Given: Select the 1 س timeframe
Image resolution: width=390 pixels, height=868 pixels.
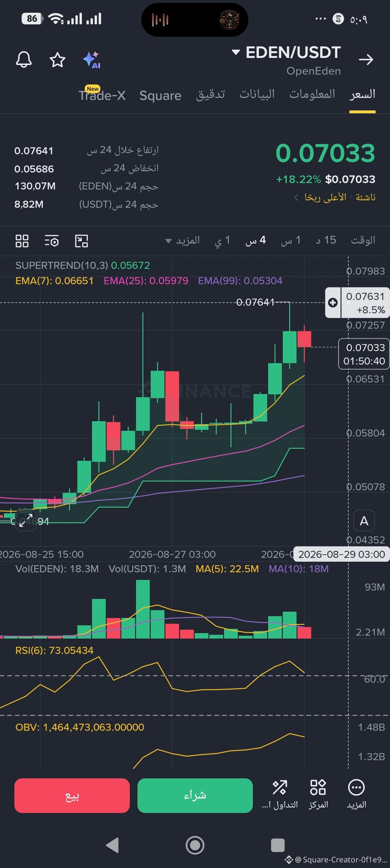Looking at the screenshot, I should point(291,240).
